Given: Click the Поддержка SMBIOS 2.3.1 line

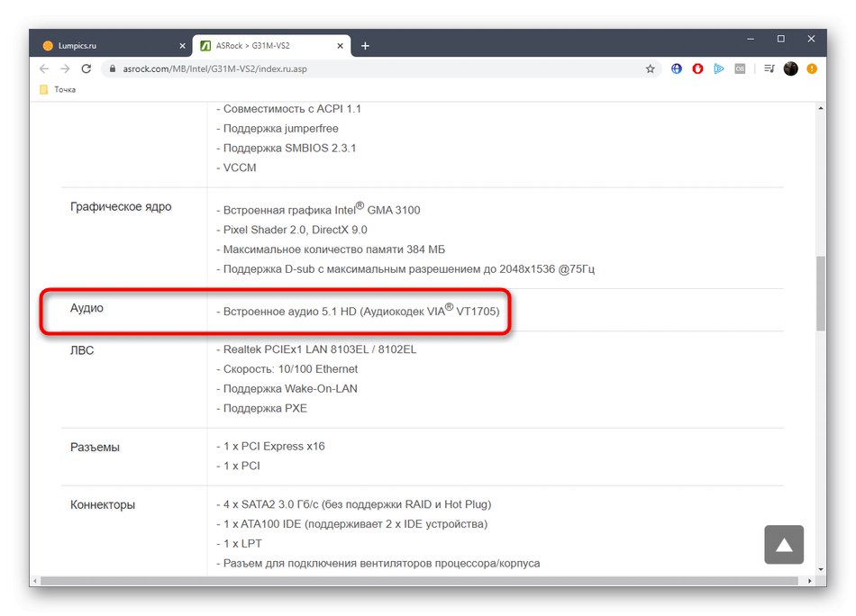Looking at the screenshot, I should click(x=286, y=148).
